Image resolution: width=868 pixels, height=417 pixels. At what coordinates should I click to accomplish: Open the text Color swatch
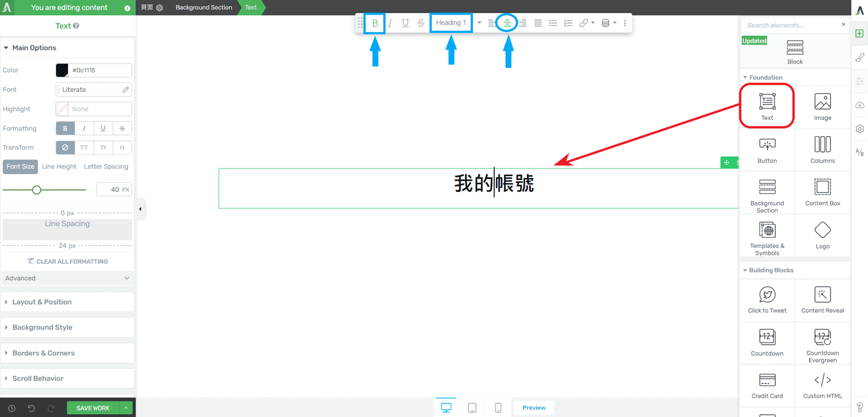(x=62, y=70)
